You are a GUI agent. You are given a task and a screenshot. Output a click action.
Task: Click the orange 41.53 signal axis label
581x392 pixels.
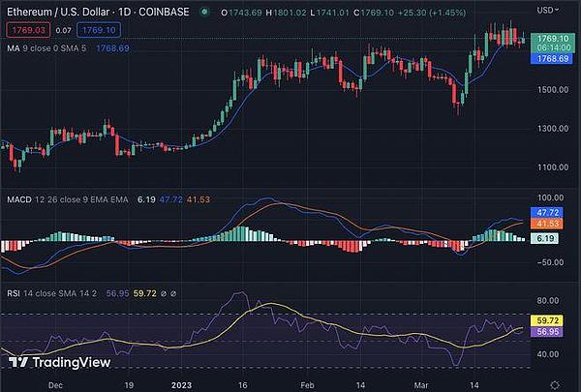(x=547, y=224)
